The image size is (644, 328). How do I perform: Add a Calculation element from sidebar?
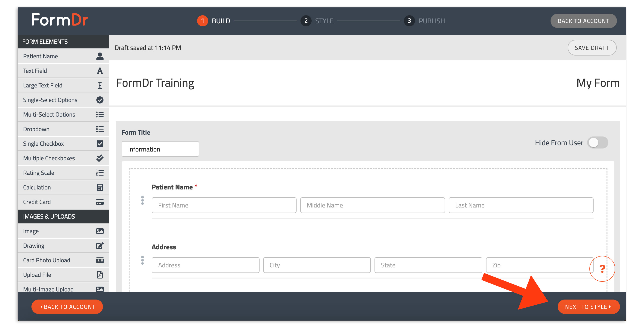coord(64,187)
